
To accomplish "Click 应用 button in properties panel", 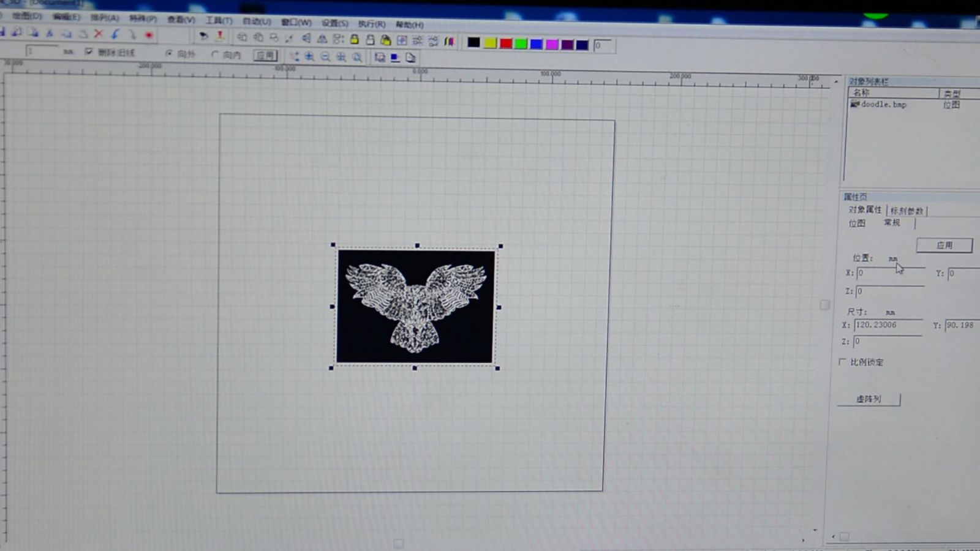I will tap(944, 245).
